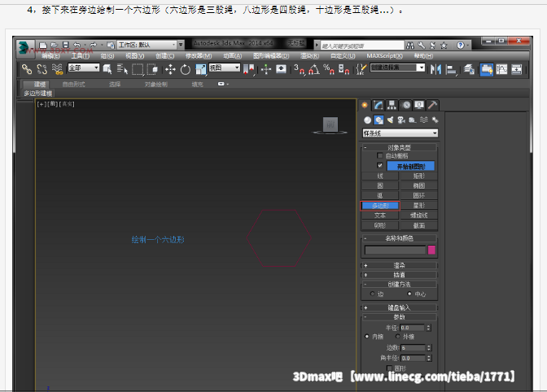Open the Create tab in command panel
The height and width of the screenshot is (392, 547).
[x=365, y=105]
